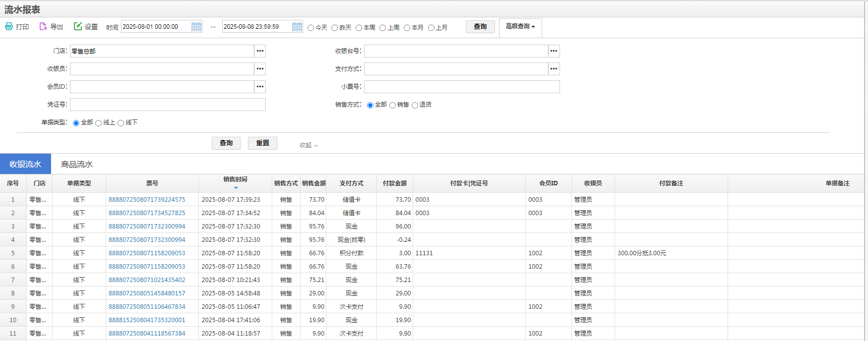The height and width of the screenshot is (341, 868).
Task: Switch to the 收银流水 tab
Action: pyautogui.click(x=25, y=164)
